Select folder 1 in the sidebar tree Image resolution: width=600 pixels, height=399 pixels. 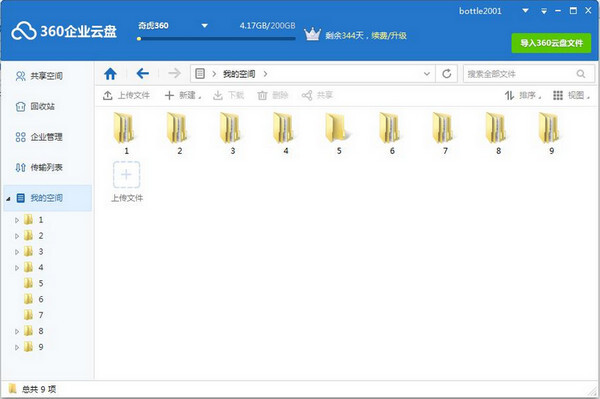pyautogui.click(x=34, y=220)
